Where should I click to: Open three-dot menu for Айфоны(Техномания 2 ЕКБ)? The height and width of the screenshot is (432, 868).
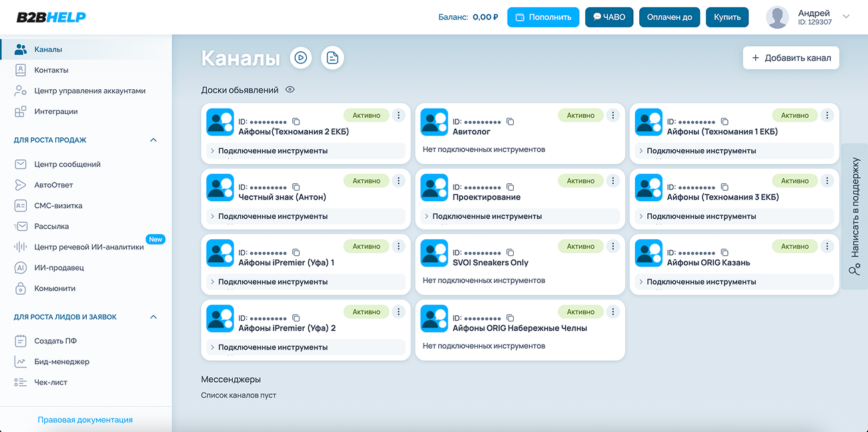[x=398, y=115]
